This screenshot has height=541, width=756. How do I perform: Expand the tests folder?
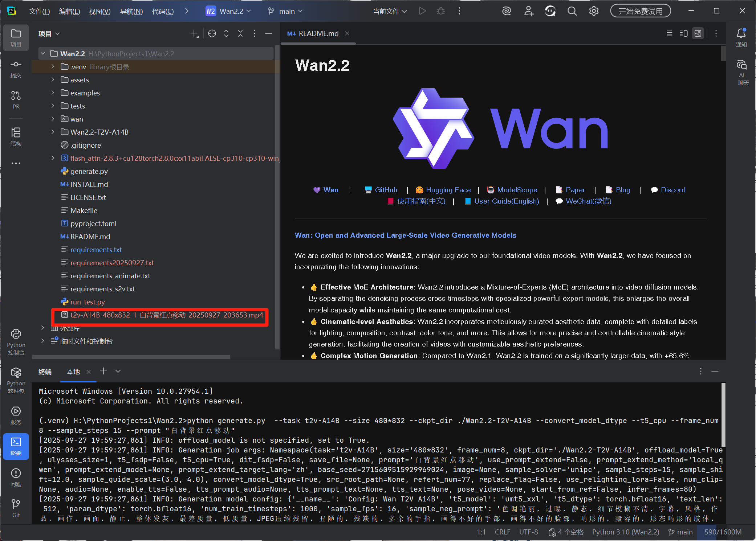pos(53,106)
